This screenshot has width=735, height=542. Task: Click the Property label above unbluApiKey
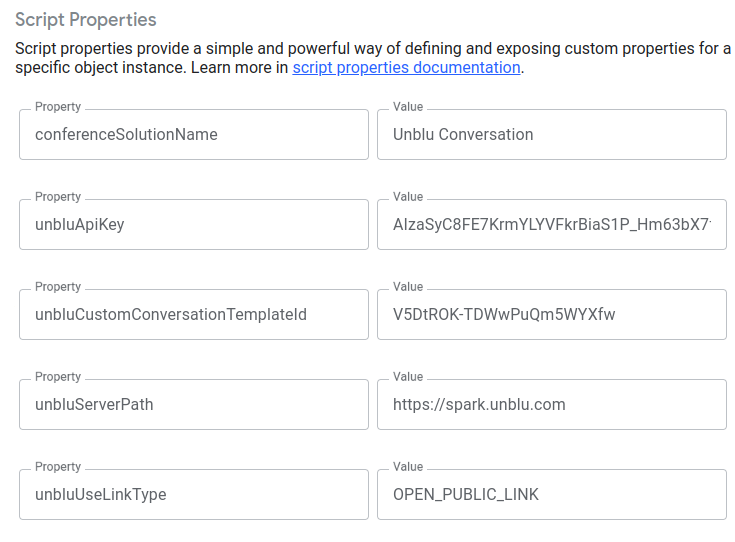(58, 197)
